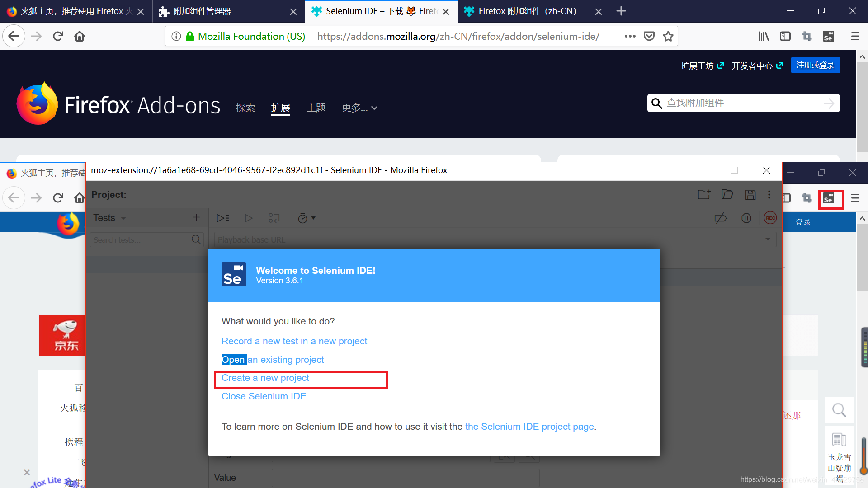Open test execution speed timer dropdown

(x=307, y=218)
